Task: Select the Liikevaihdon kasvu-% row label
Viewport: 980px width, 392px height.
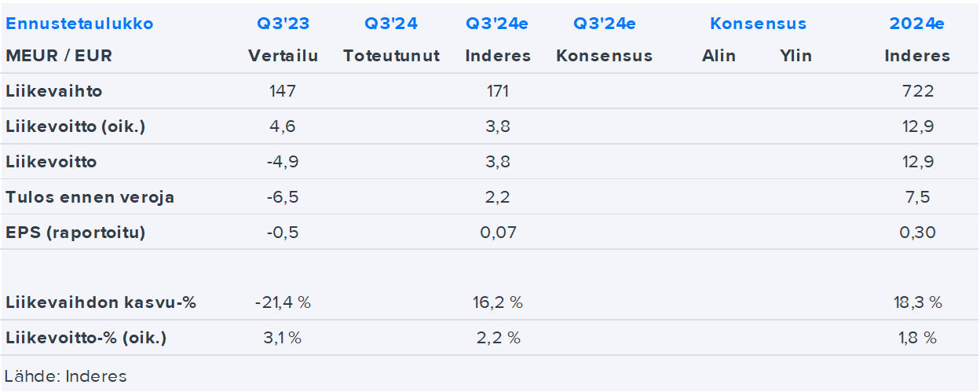Action: point(101,302)
